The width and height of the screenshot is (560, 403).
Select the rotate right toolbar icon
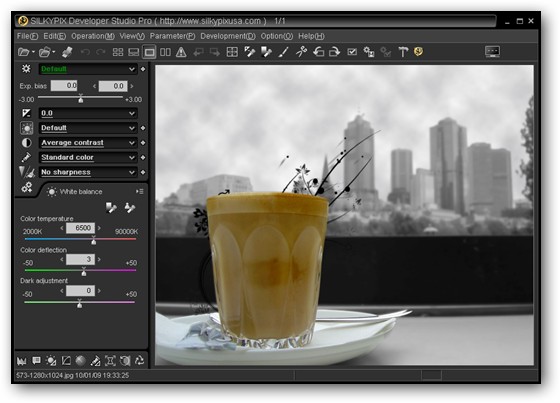point(335,52)
